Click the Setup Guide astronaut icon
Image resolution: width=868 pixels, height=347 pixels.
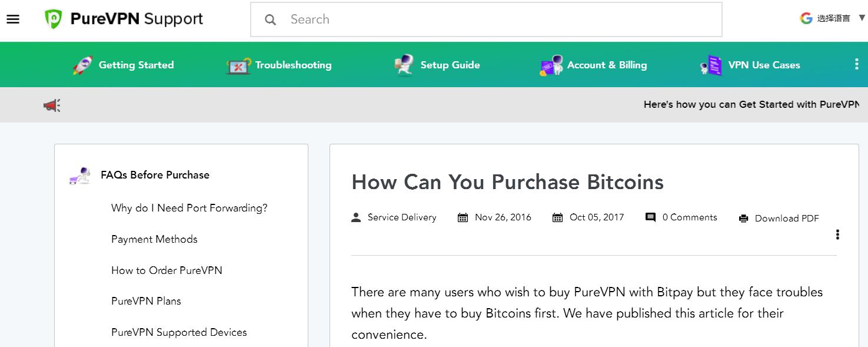click(x=404, y=65)
